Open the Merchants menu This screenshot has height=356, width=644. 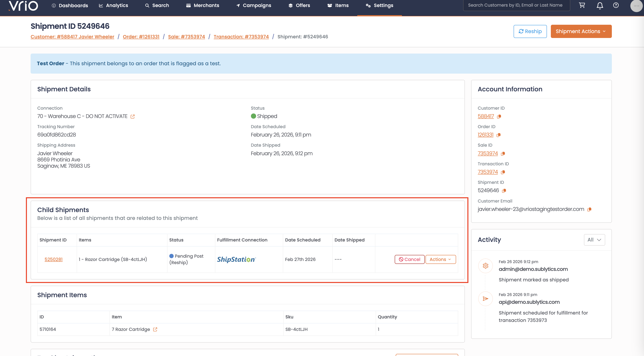click(x=203, y=5)
